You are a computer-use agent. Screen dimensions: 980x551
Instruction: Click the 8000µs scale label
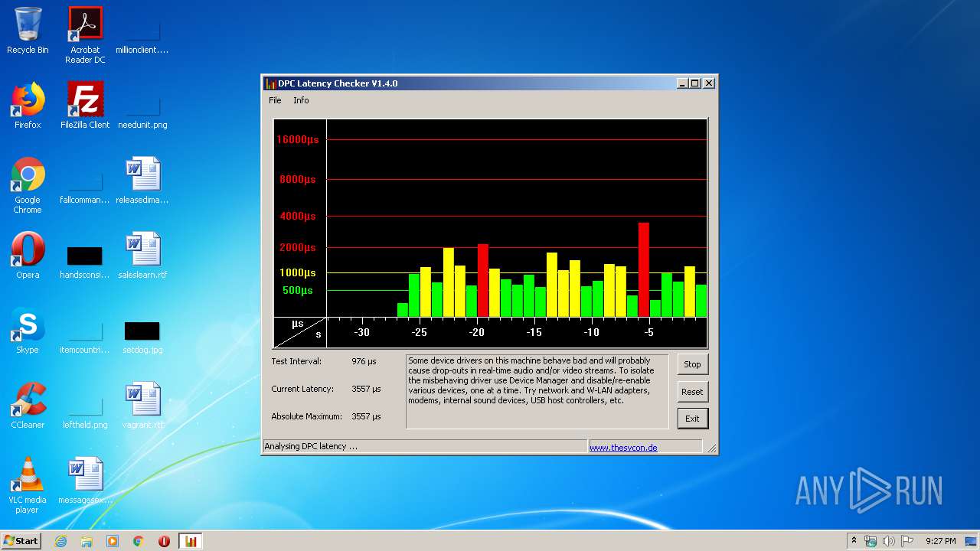[298, 179]
